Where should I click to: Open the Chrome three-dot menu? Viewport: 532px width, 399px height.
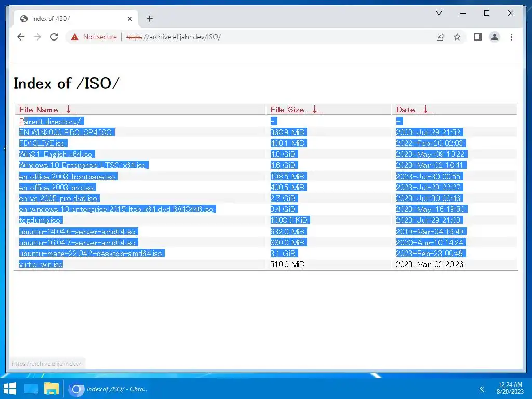coord(511,37)
